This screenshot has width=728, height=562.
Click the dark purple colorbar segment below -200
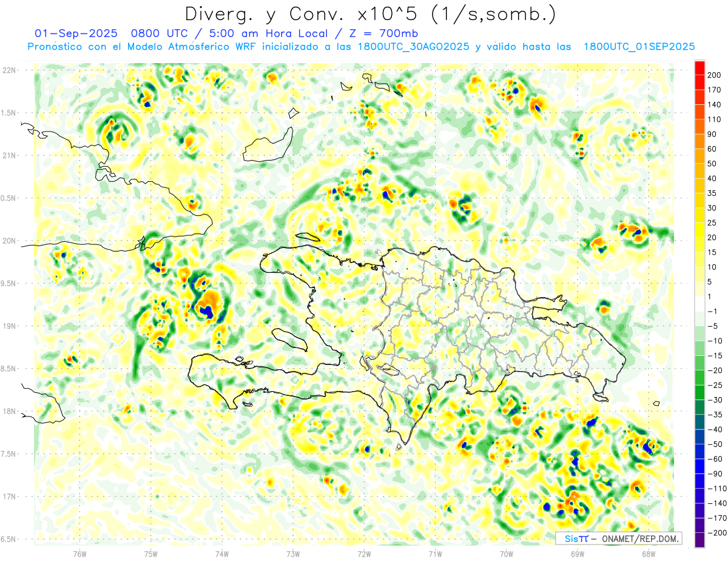click(699, 540)
